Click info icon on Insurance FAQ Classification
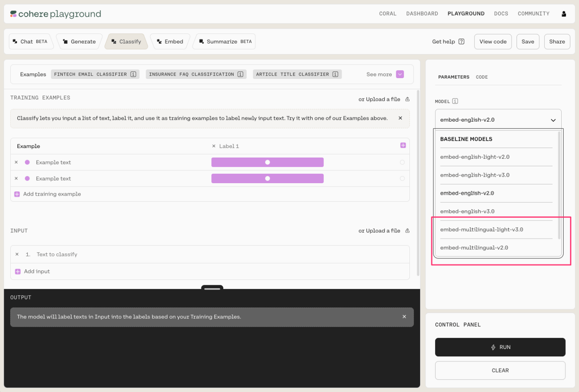This screenshot has width=579, height=392. pos(240,74)
